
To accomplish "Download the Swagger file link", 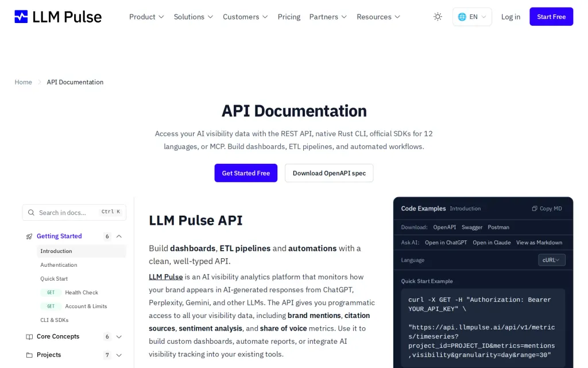I will [x=472, y=227].
